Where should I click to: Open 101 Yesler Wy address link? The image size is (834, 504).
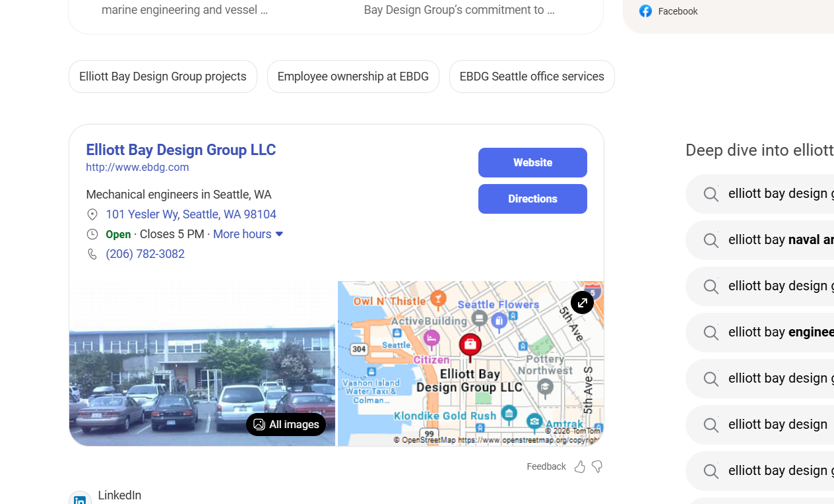click(x=191, y=214)
